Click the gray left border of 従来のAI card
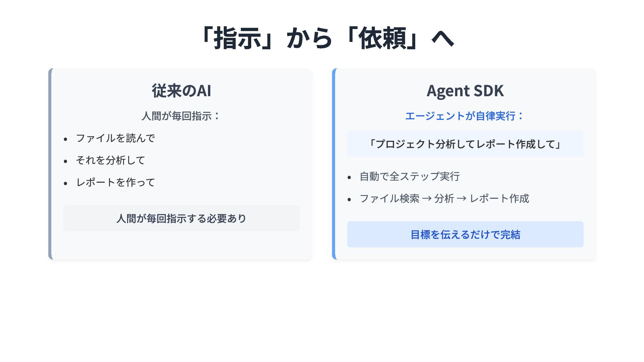Image resolution: width=644 pixels, height=362 pixels. click(x=50, y=164)
